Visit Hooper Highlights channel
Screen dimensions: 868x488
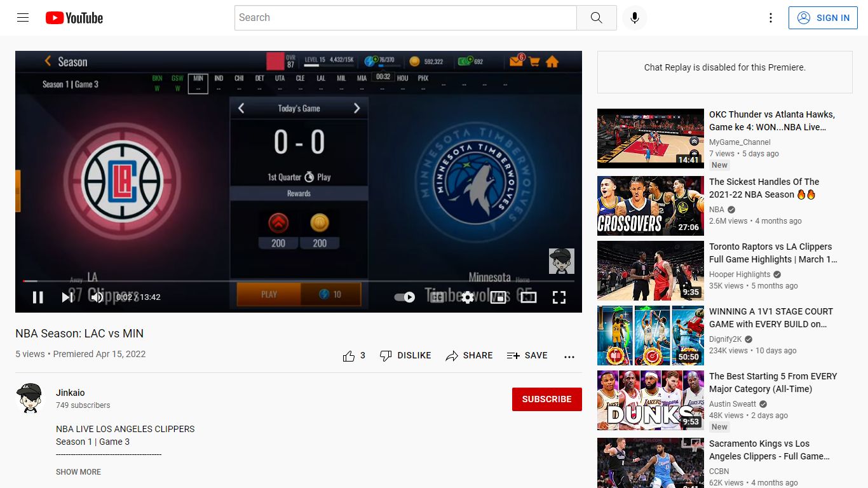pos(740,274)
